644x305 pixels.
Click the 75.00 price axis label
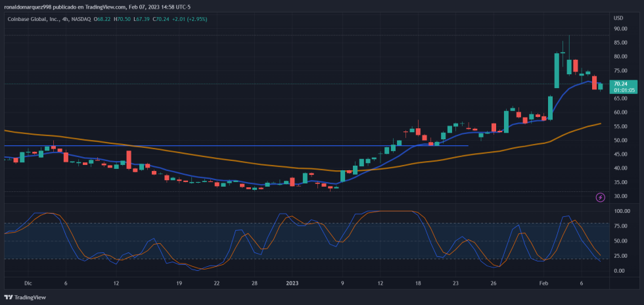click(x=620, y=71)
